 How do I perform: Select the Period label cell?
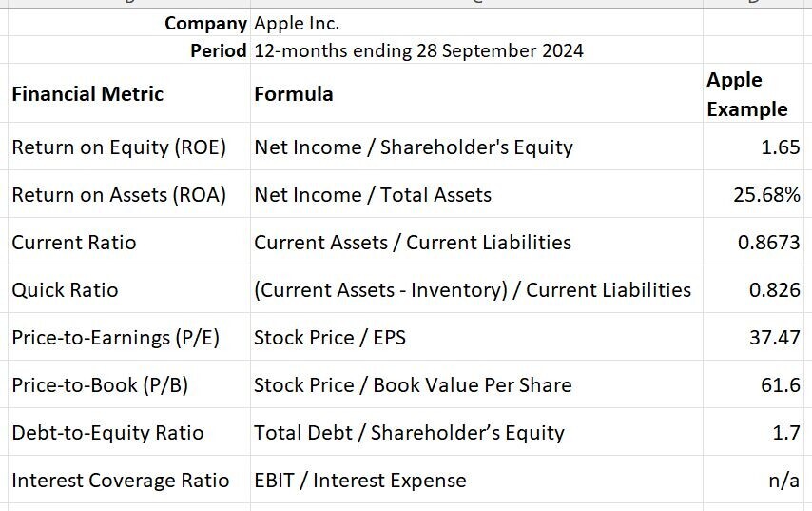pos(129,50)
